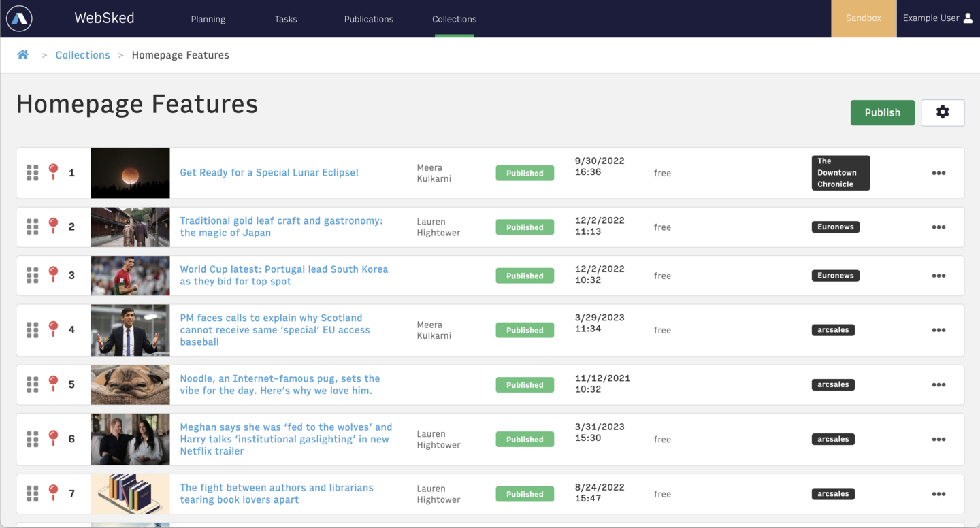This screenshot has width=980, height=528.
Task: Go to the Planning tab
Action: [208, 19]
